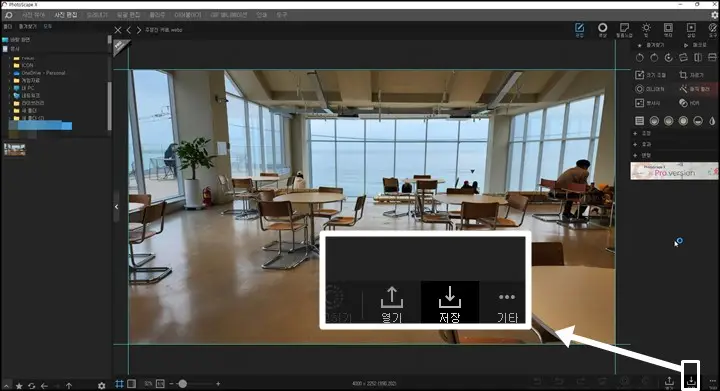The image size is (720, 391).
Task: Select the photo thumbnail in the left panel
Action: pos(15,149)
